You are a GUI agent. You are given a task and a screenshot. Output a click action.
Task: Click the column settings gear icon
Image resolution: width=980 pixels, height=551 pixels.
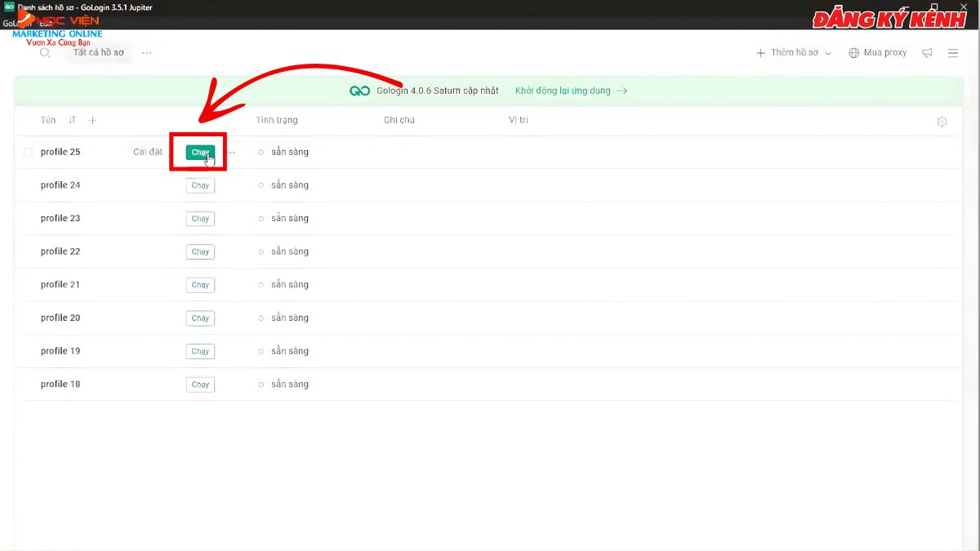(x=942, y=121)
